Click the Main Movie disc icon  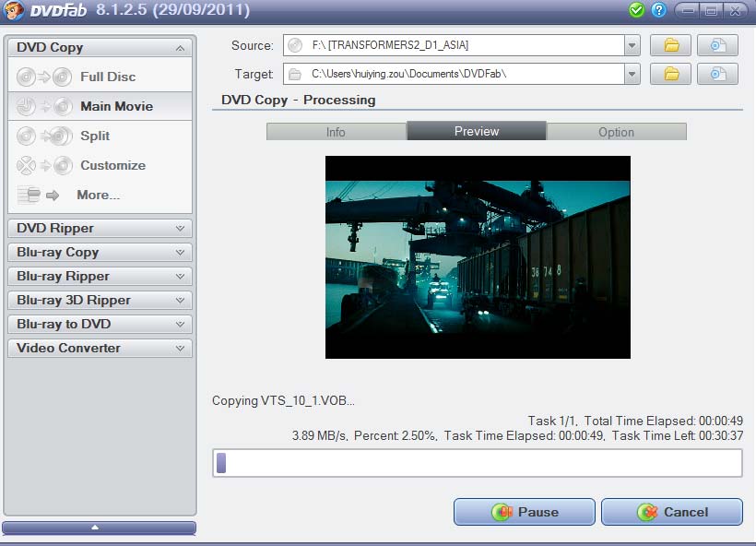(x=44, y=106)
